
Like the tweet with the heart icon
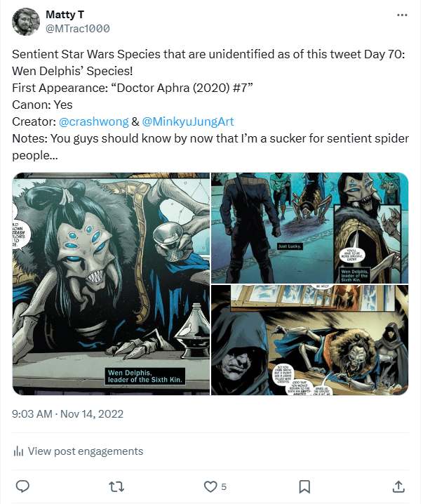click(210, 486)
